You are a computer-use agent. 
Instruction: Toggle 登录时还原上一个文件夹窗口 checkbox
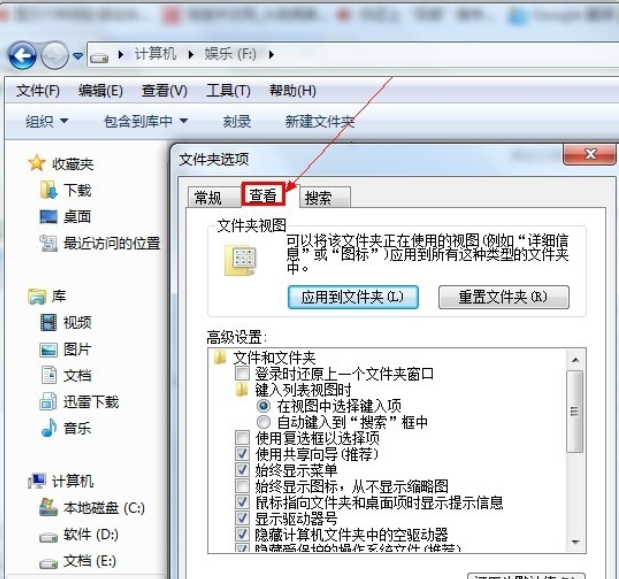click(242, 373)
